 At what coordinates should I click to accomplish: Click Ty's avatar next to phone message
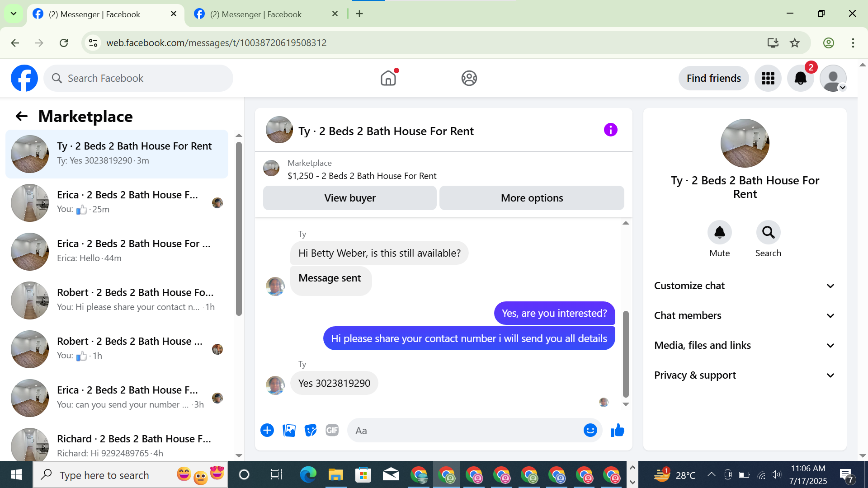tap(275, 385)
